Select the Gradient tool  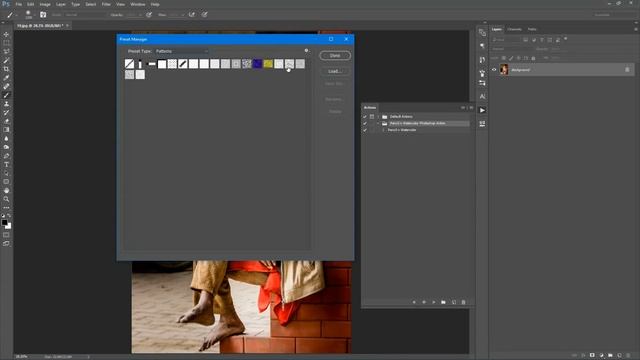[6, 130]
